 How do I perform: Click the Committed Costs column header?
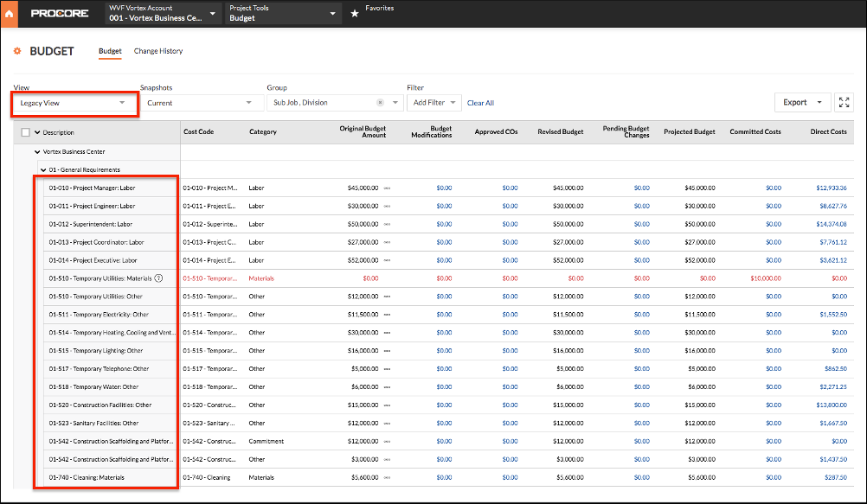pyautogui.click(x=755, y=132)
